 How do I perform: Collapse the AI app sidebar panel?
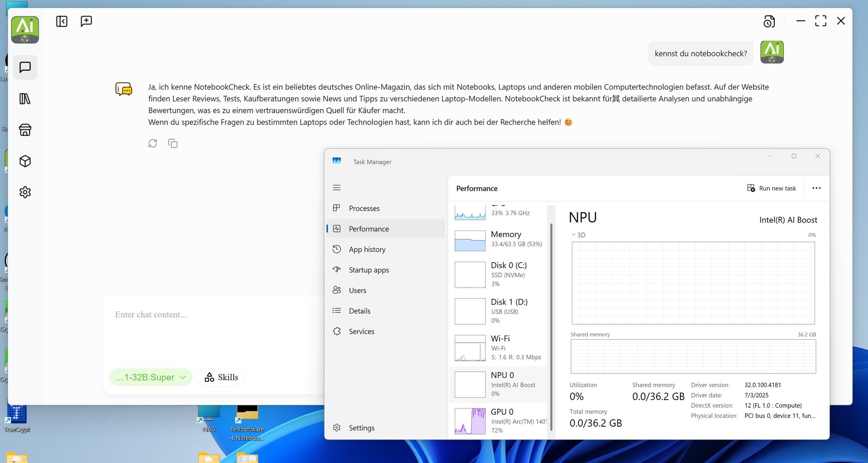coord(61,21)
